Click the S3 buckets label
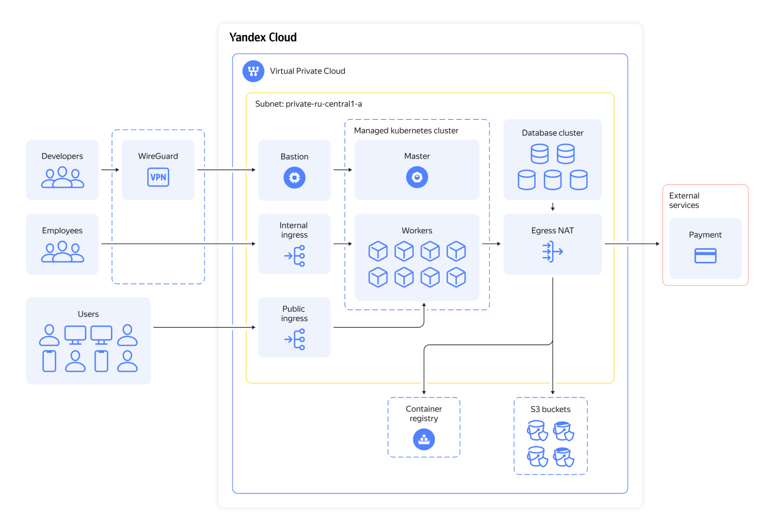 [551, 410]
